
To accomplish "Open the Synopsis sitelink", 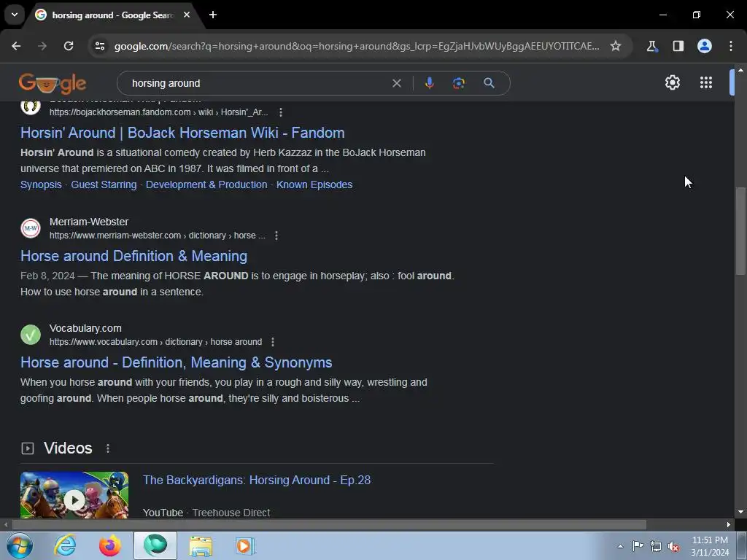I will [x=41, y=184].
